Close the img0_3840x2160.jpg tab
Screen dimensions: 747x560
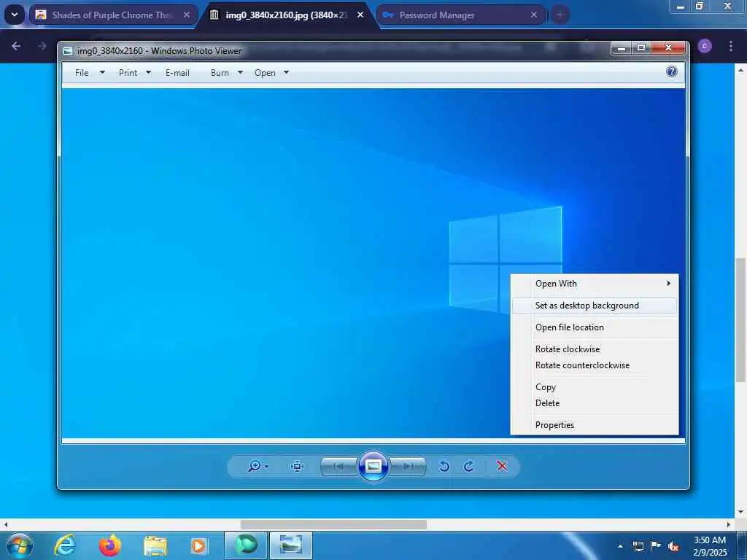click(360, 15)
